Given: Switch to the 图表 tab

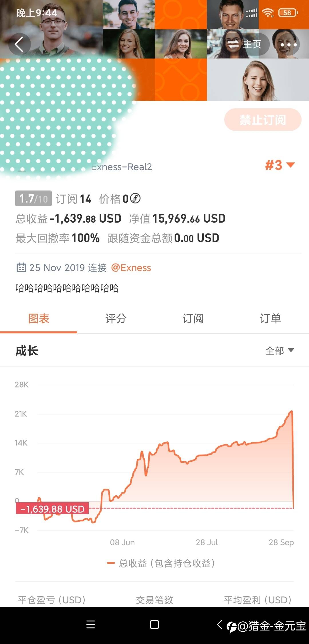Looking at the screenshot, I should pyautogui.click(x=39, y=319).
